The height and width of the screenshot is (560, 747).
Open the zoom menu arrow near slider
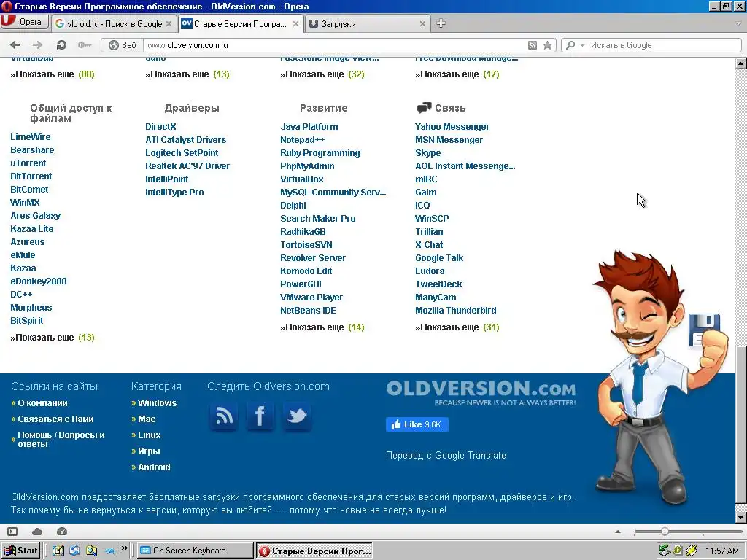[618, 532]
